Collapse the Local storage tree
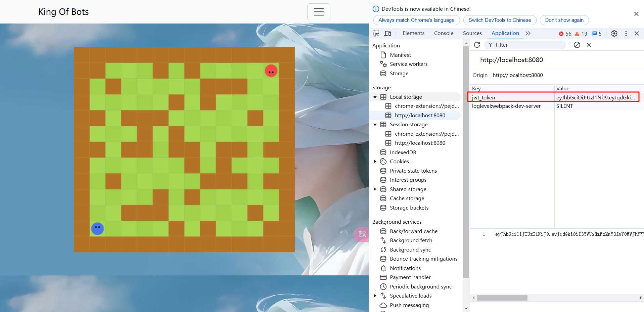This screenshot has width=644, height=312. pyautogui.click(x=375, y=97)
